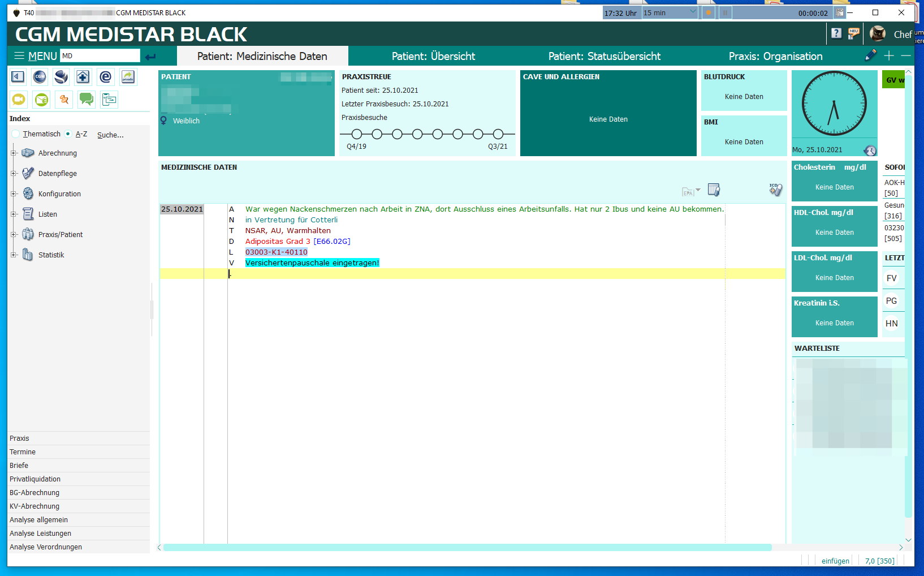Click the question mark help icon
Screen dimensions: 924x576
pyautogui.click(x=836, y=33)
